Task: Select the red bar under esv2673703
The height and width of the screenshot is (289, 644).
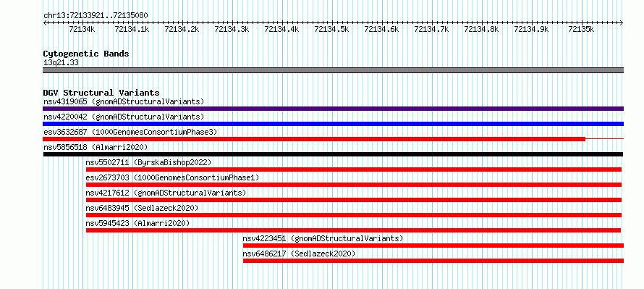Action: coord(354,185)
